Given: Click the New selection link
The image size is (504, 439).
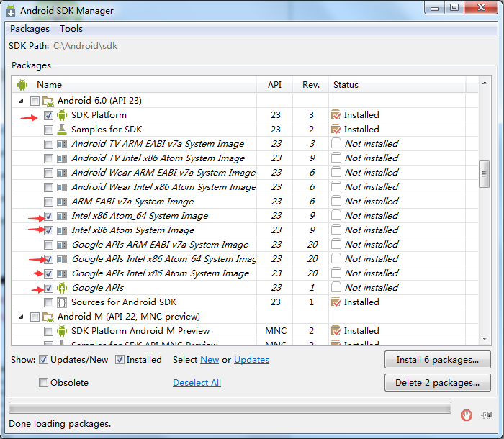Looking at the screenshot, I should pos(210,360).
